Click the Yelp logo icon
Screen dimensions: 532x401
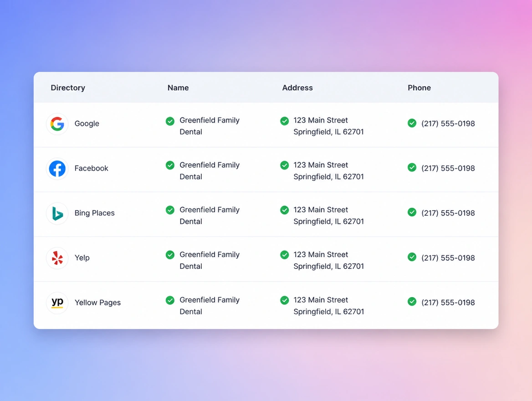point(57,258)
